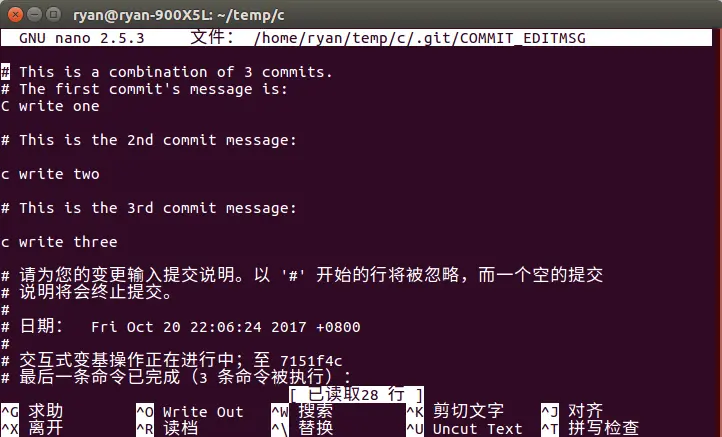Click the red close window button
722x437 pixels.
(x=15, y=14)
